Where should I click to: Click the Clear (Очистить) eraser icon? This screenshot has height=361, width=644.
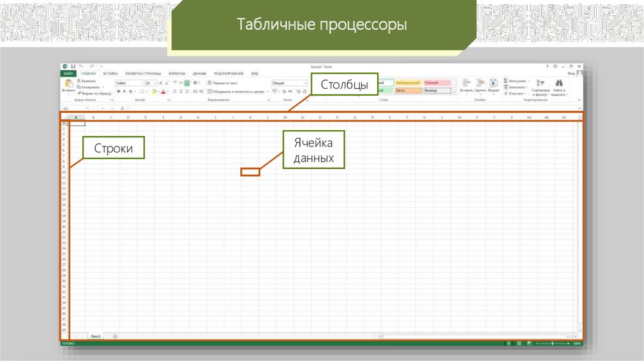click(506, 93)
